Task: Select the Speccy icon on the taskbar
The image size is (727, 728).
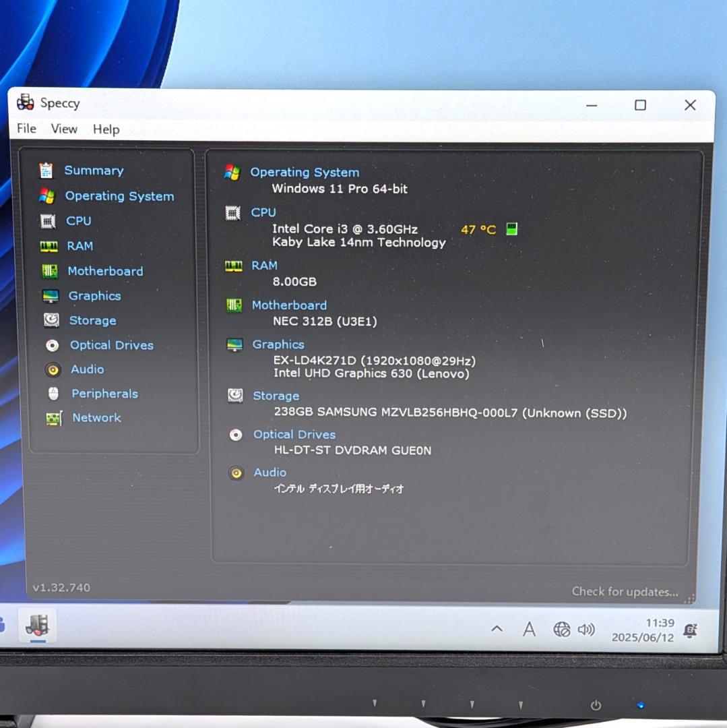Action: click(36, 625)
